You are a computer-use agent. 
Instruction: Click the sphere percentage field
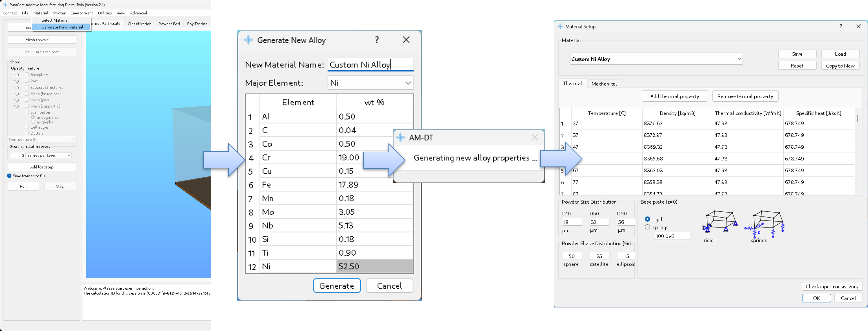click(572, 256)
